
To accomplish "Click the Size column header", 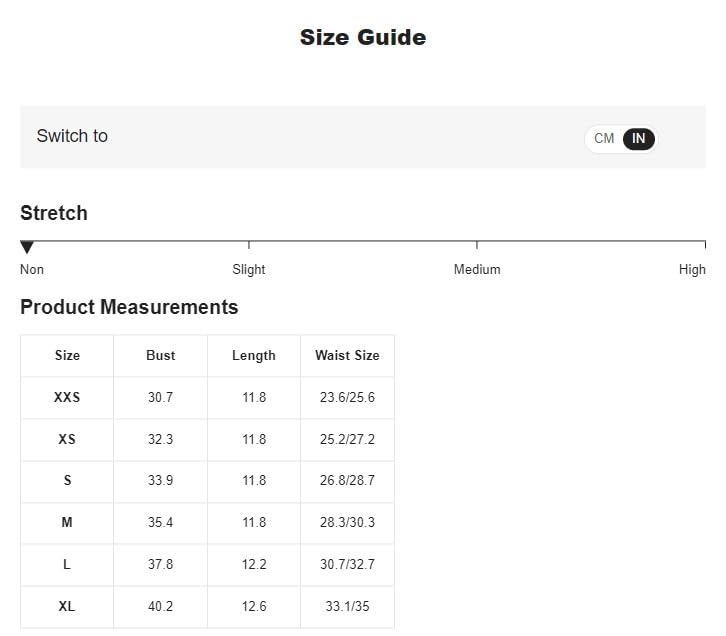I will pos(67,355).
